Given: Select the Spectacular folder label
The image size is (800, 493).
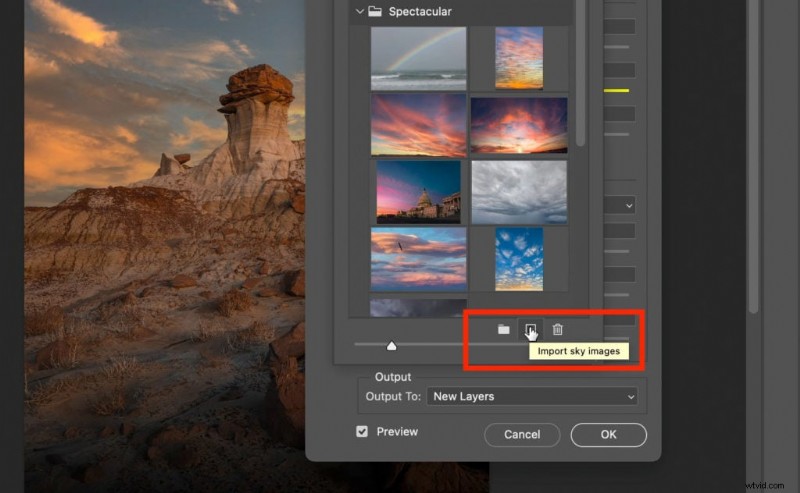Looking at the screenshot, I should tap(420, 11).
